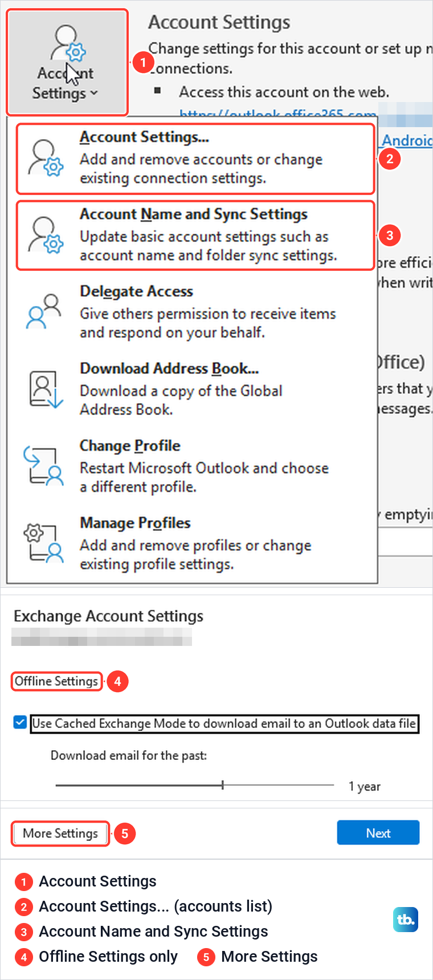Toggle Use Cached Exchange Mode checkbox
433x980 pixels.
pos(20,723)
